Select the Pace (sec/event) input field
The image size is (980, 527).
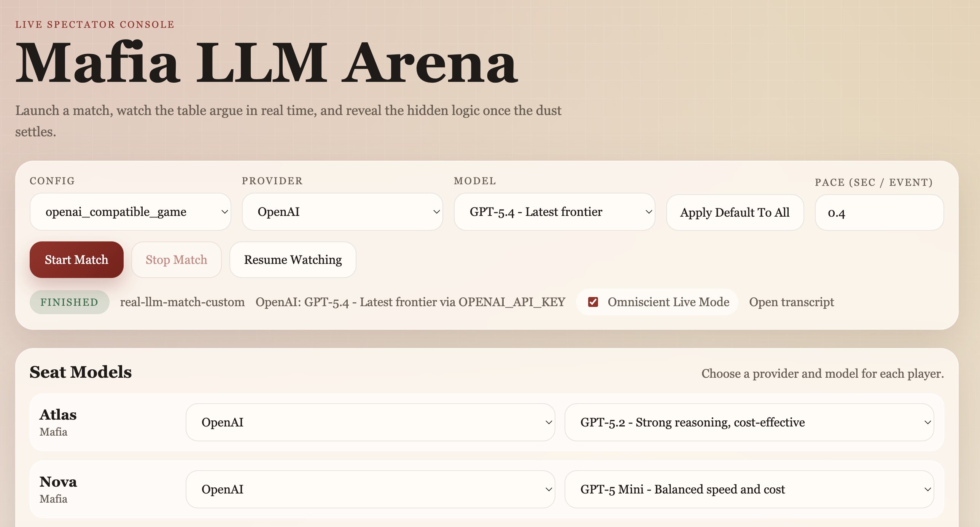pos(878,212)
